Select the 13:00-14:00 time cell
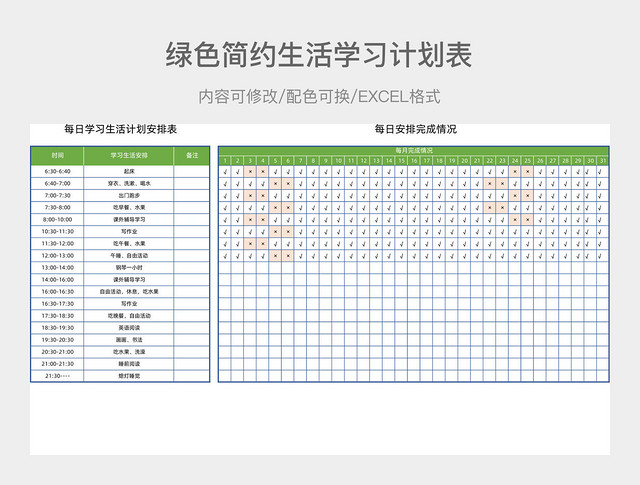Image resolution: width=640 pixels, height=485 pixels. [57, 268]
